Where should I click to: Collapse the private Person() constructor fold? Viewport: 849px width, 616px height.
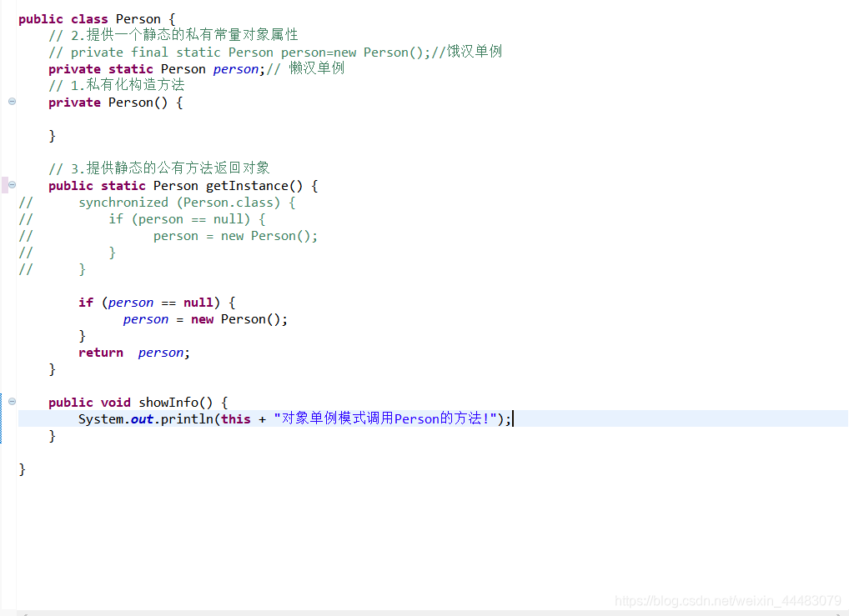tap(12, 101)
